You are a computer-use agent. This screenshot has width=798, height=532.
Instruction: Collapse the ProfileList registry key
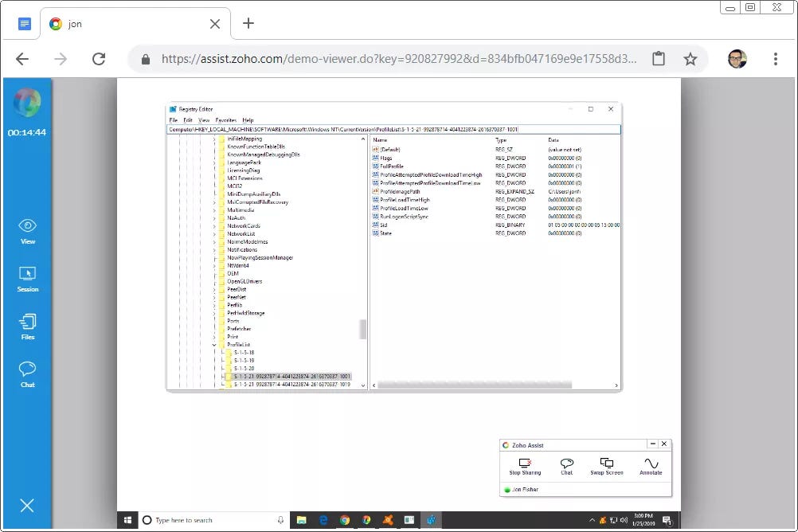214,345
